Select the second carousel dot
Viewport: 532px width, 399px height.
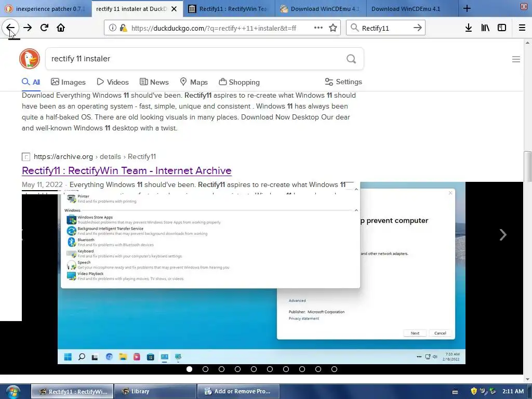[x=205, y=369]
